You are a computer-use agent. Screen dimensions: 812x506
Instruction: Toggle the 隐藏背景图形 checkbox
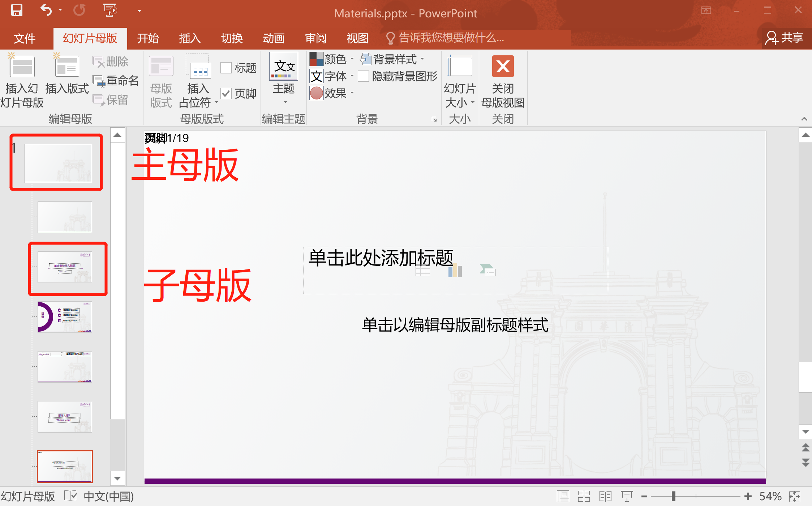pos(363,76)
